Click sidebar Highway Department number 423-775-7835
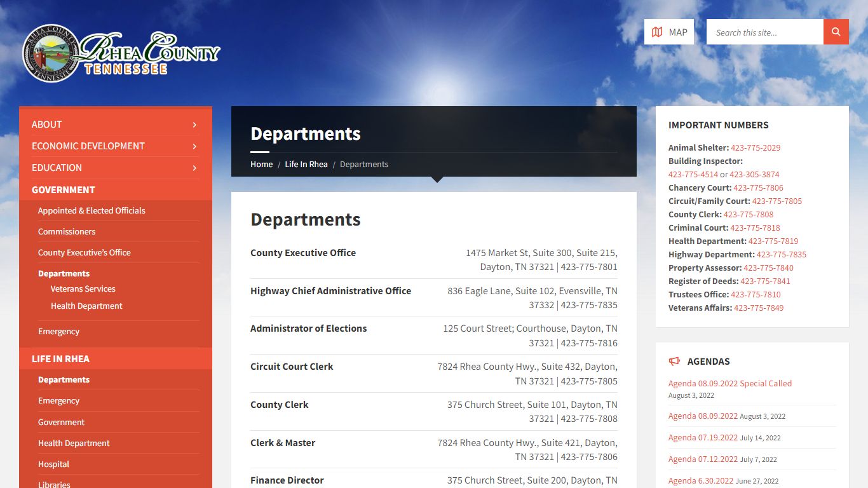The width and height of the screenshot is (868, 488). click(782, 254)
